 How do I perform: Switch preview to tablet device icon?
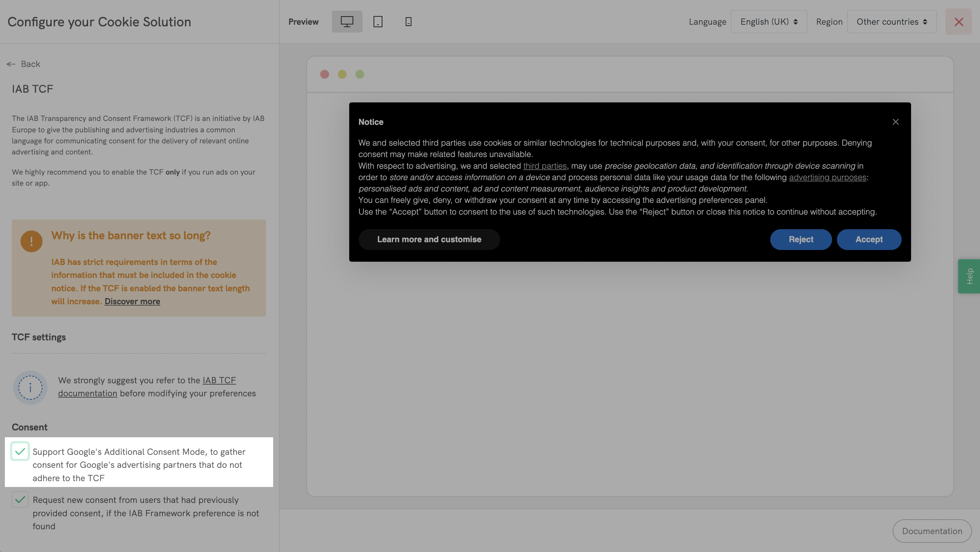(377, 22)
